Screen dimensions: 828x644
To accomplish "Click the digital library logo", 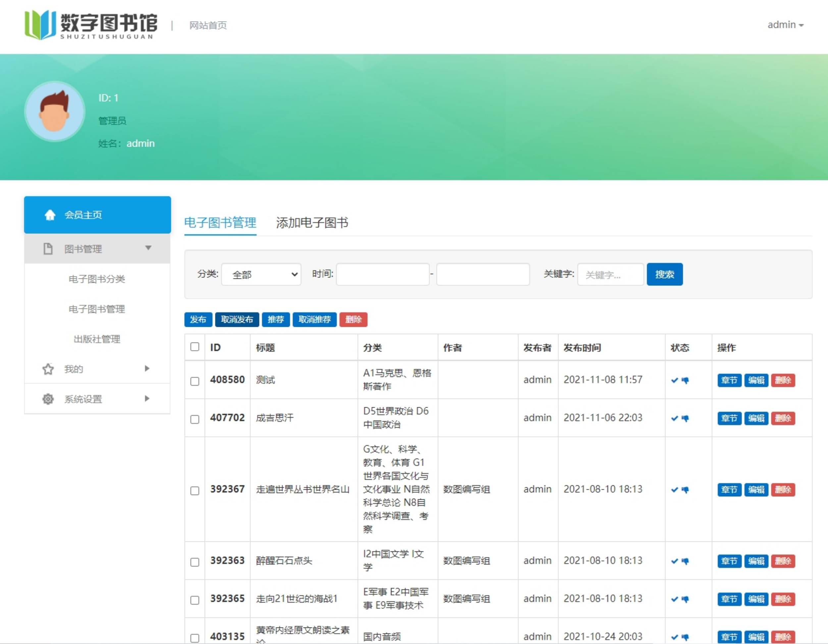I will [91, 25].
